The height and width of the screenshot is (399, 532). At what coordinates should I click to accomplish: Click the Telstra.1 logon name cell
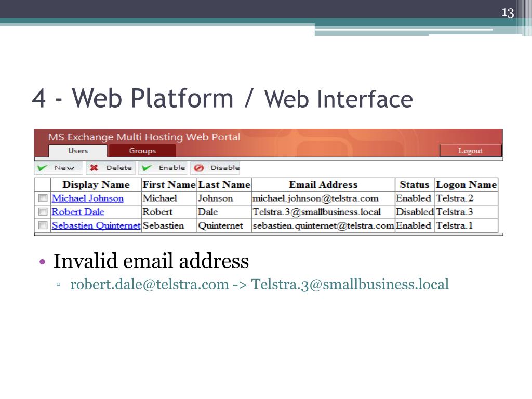coord(467,225)
